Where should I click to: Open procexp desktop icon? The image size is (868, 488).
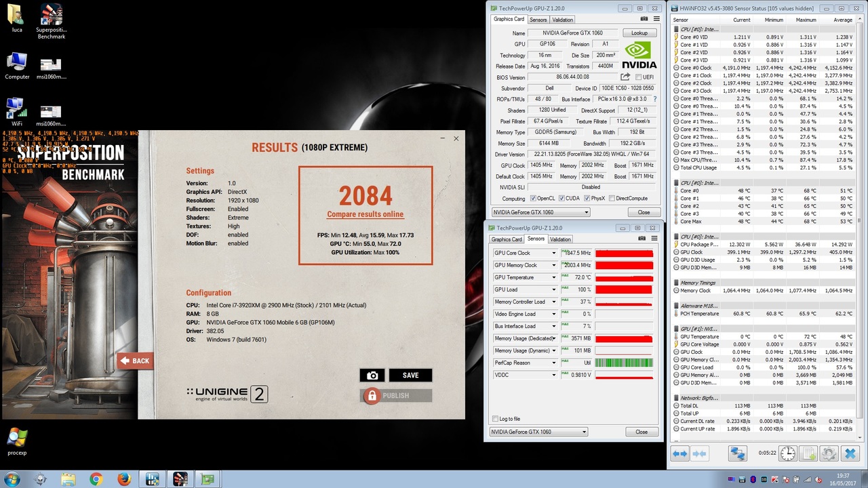point(17,442)
